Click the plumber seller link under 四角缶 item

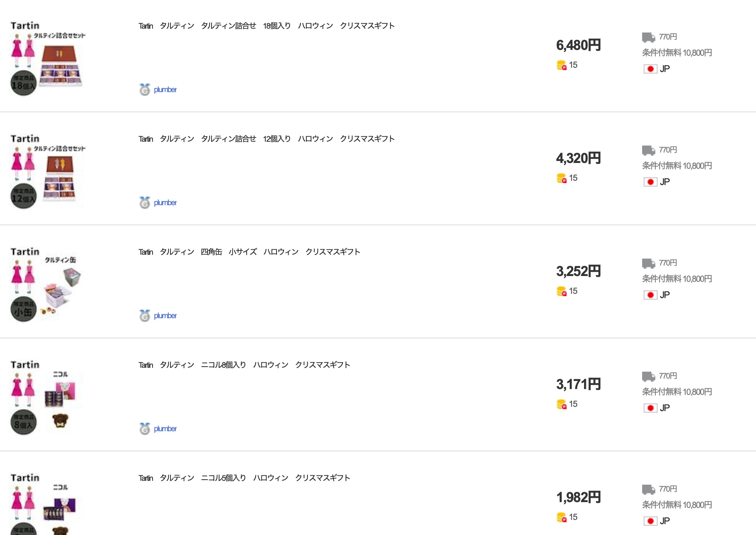coord(165,316)
